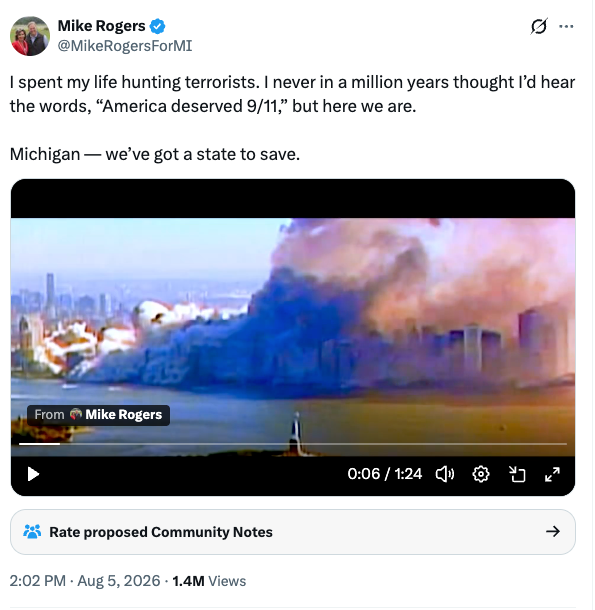The width and height of the screenshot is (595, 610).
Task: Click the blue verified badge
Action: pos(158,26)
